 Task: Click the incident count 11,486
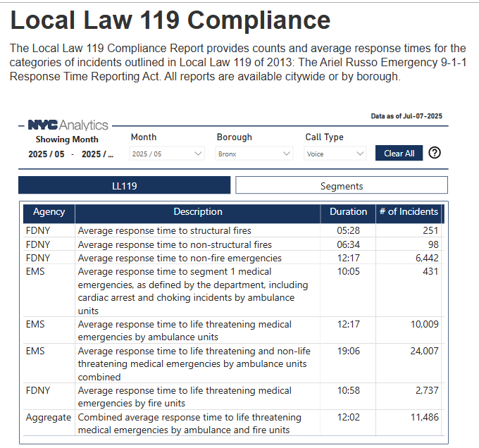(424, 417)
